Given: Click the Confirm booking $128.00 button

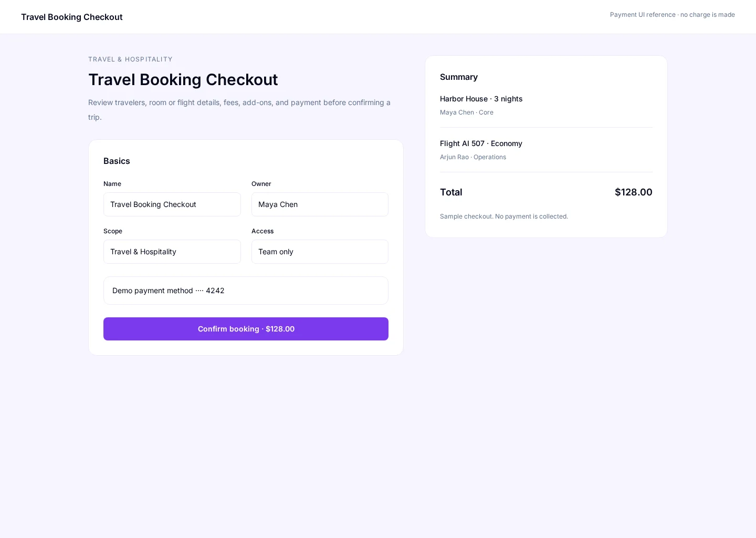Looking at the screenshot, I should pyautogui.click(x=246, y=329).
